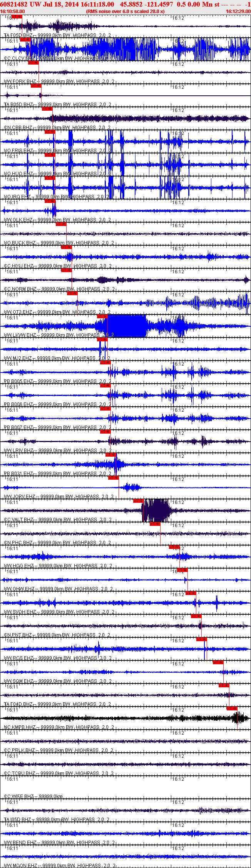This screenshot has height=868, width=251.
Task: Click the red pick marker on CN PHC trace
Action: (x=155, y=524)
